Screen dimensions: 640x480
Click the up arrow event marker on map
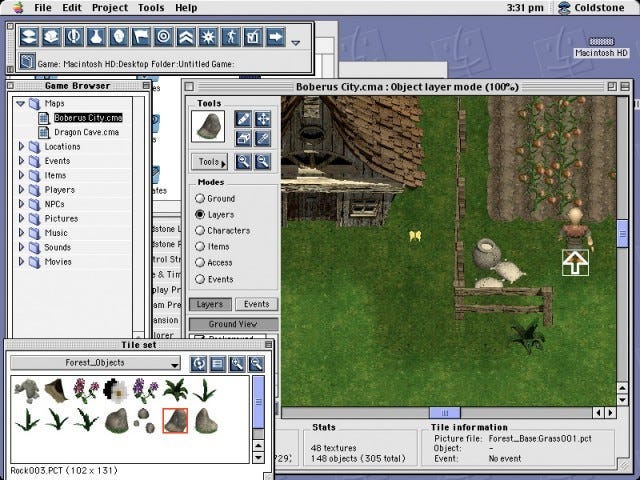pos(575,263)
